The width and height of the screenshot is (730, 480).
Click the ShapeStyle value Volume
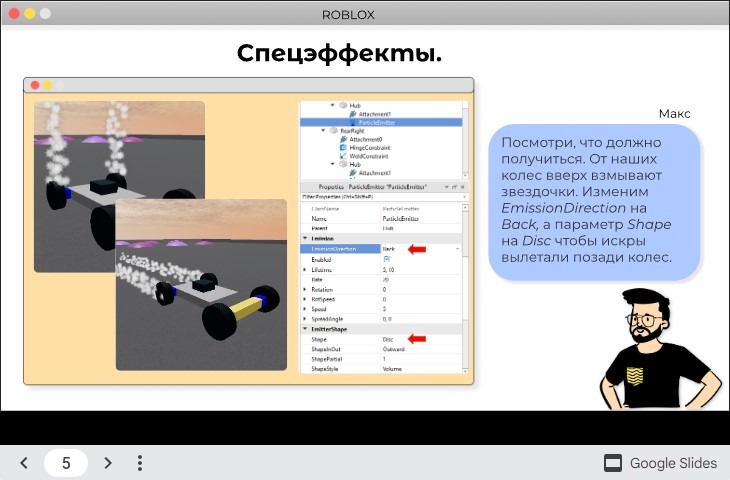(392, 369)
